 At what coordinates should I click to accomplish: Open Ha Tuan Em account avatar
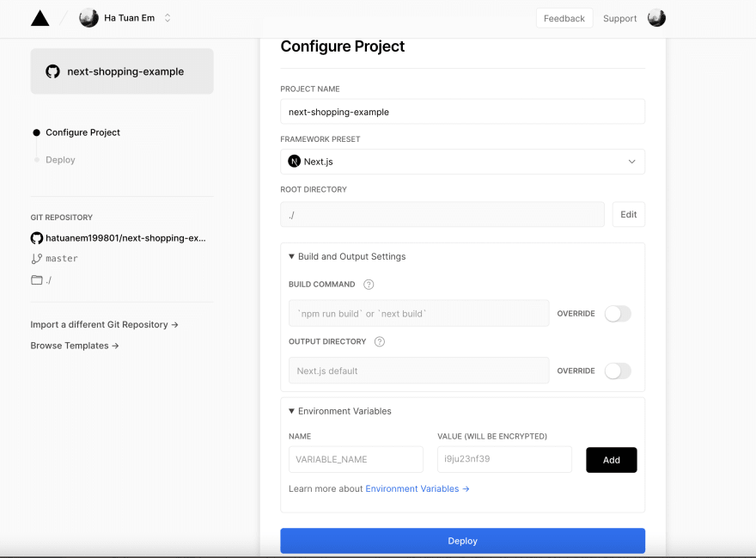click(88, 18)
